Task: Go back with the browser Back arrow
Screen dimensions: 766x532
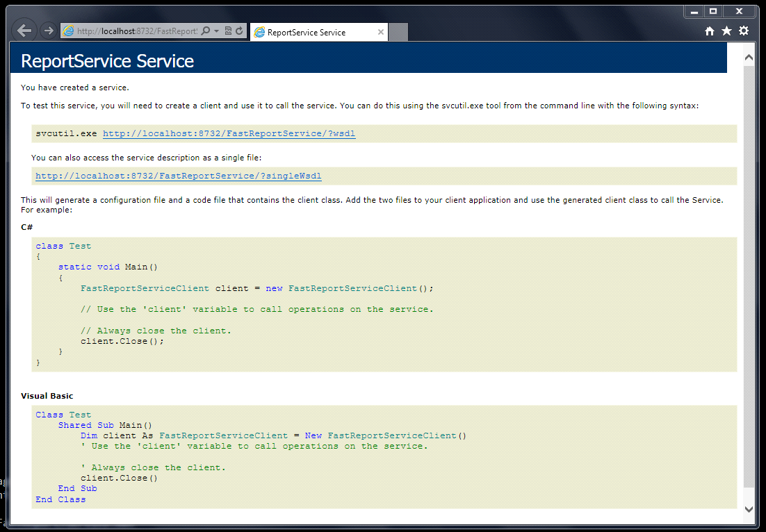Action: click(x=24, y=31)
